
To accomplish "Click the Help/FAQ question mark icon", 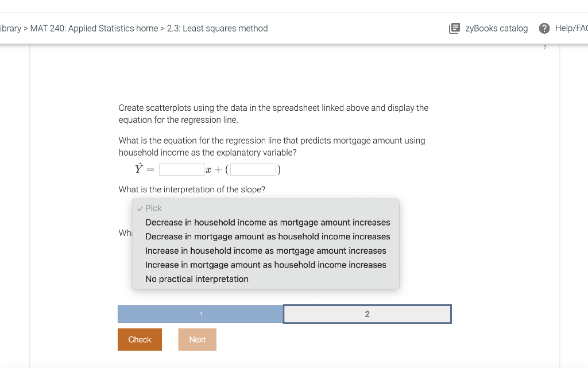I will click(x=544, y=28).
